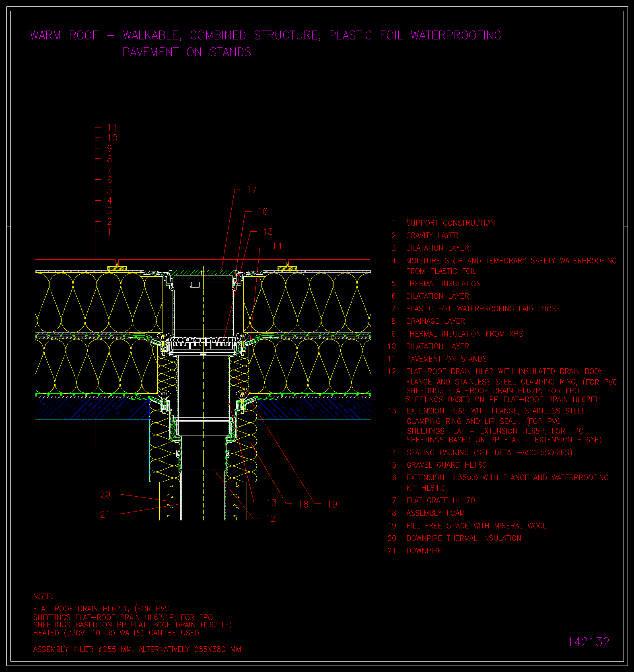Image resolution: width=634 pixels, height=672 pixels.
Task: Click legend entry 'DOWNPIPE' numbered 21
Action: click(x=424, y=551)
